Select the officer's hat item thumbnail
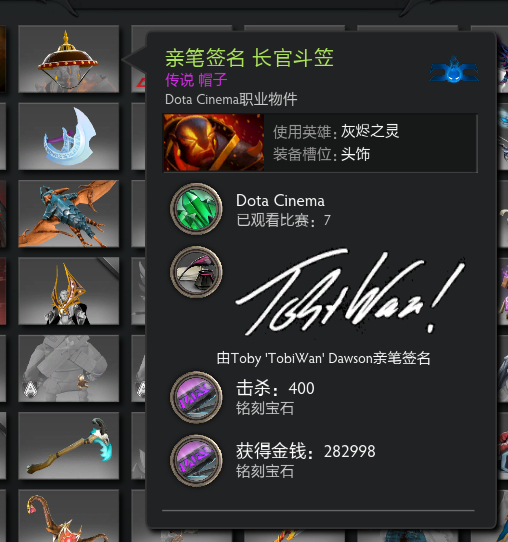The height and width of the screenshot is (542, 508). [68, 59]
